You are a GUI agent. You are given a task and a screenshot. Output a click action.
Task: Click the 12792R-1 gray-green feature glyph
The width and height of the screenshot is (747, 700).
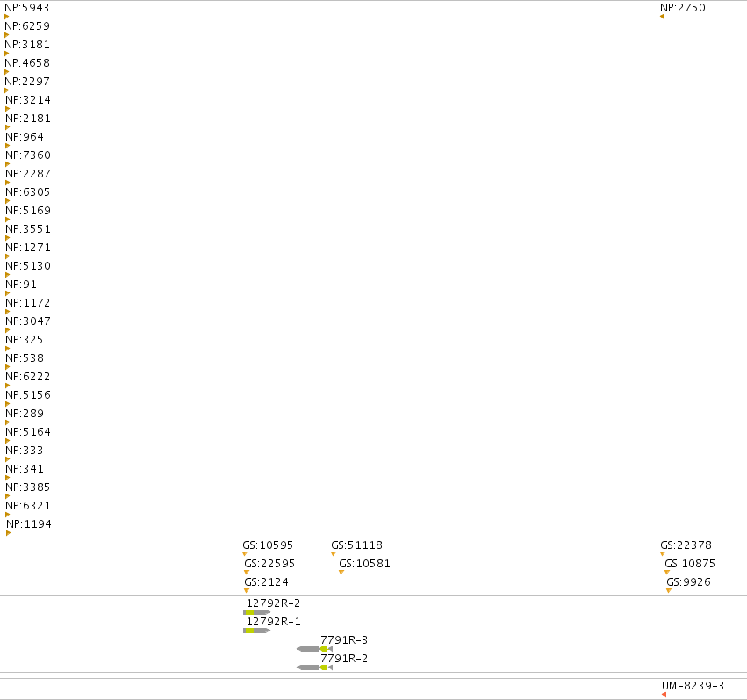257,631
